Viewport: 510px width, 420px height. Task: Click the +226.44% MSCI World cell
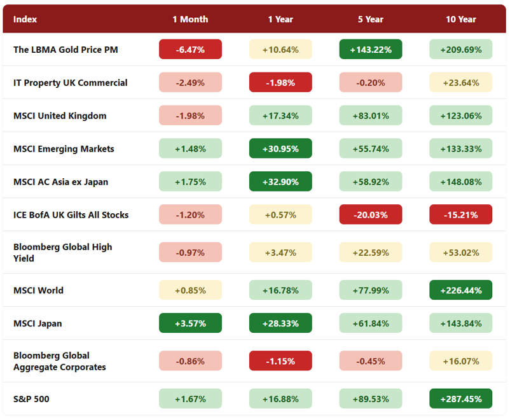460,290
